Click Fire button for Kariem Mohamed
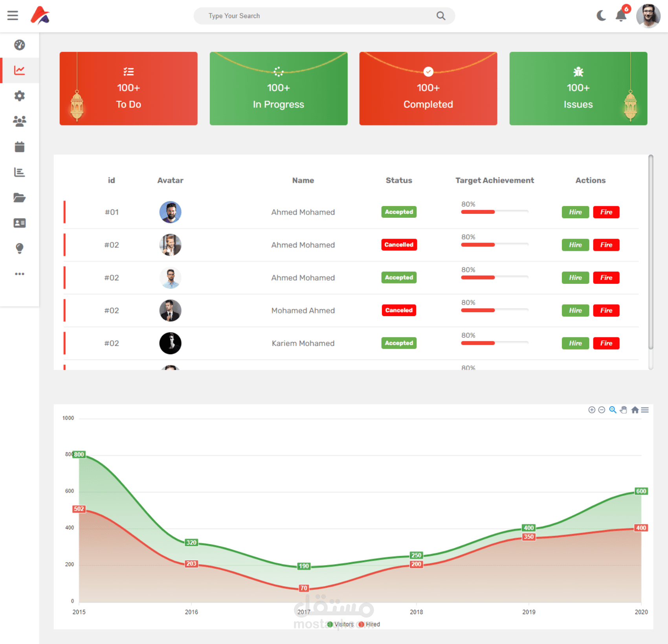 point(606,343)
